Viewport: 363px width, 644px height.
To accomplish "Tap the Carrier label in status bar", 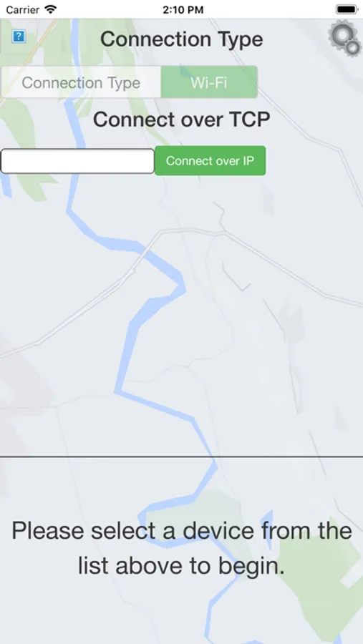I will pos(23,10).
